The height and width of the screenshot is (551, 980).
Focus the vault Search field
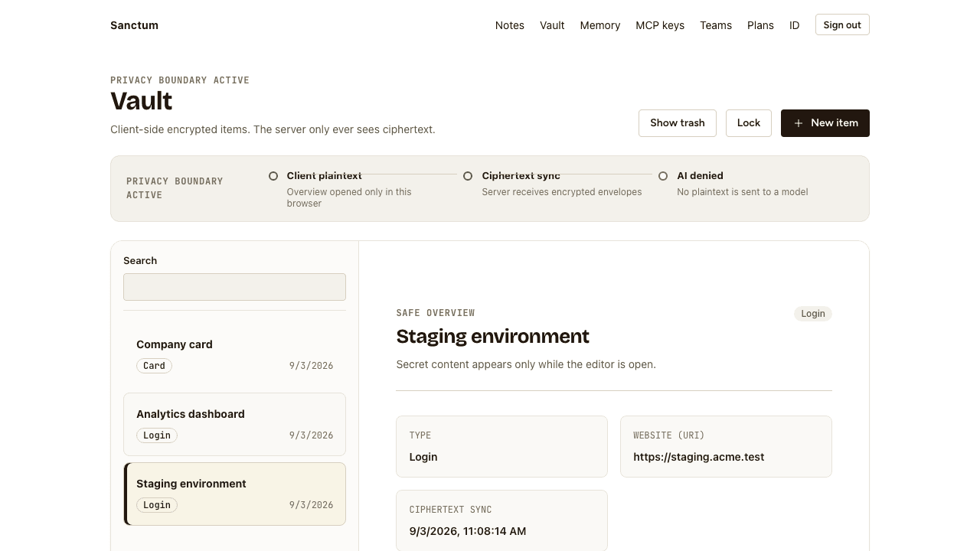point(234,287)
